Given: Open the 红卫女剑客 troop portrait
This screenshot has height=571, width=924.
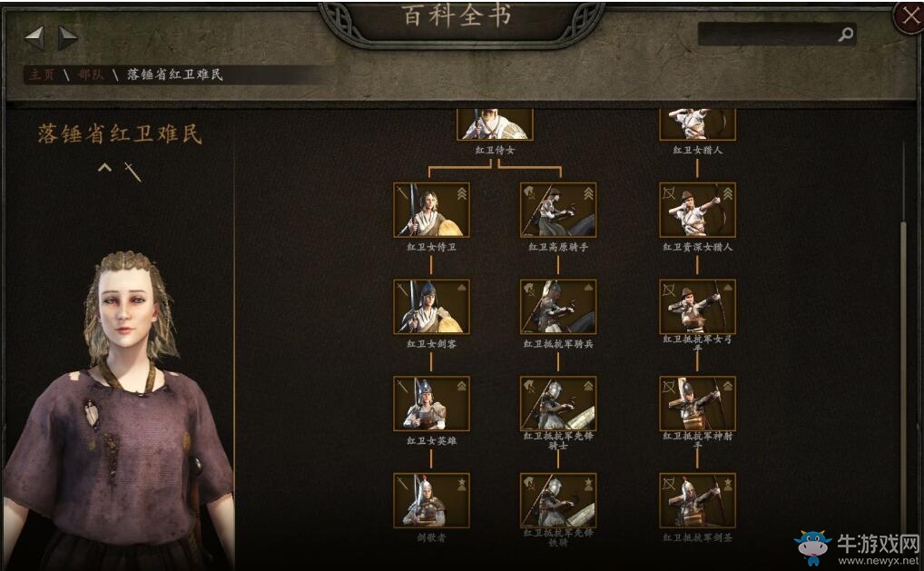Looking at the screenshot, I should [x=431, y=307].
